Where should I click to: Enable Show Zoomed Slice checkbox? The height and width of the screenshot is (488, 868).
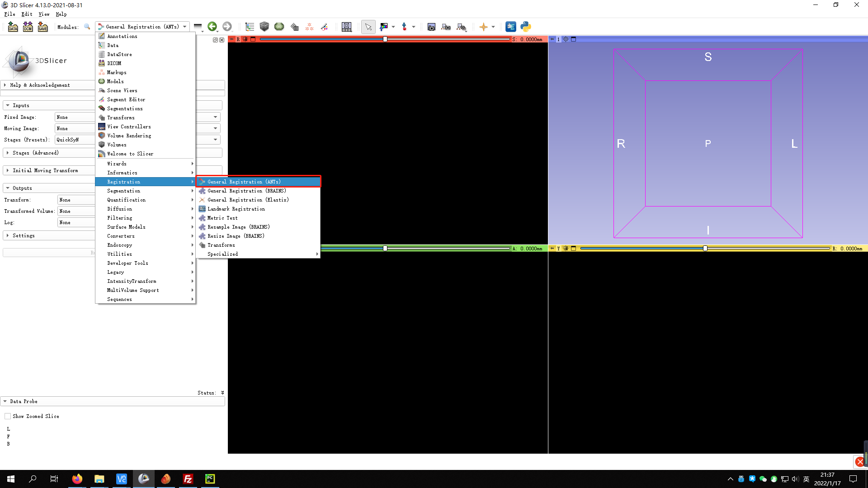tap(8, 416)
